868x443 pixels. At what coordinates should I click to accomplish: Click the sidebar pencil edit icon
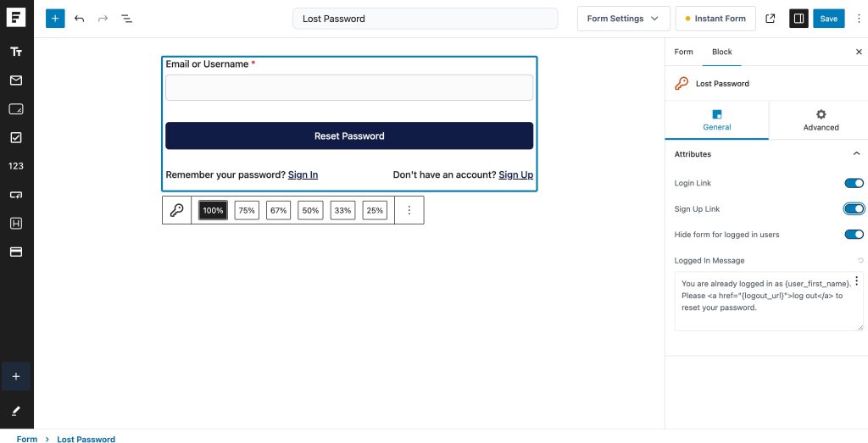click(16, 411)
